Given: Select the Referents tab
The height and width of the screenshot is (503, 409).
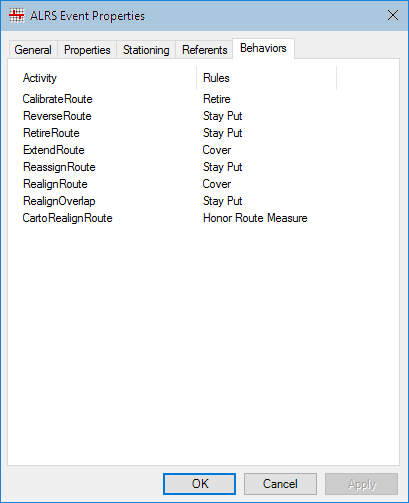Looking at the screenshot, I should (x=204, y=50).
